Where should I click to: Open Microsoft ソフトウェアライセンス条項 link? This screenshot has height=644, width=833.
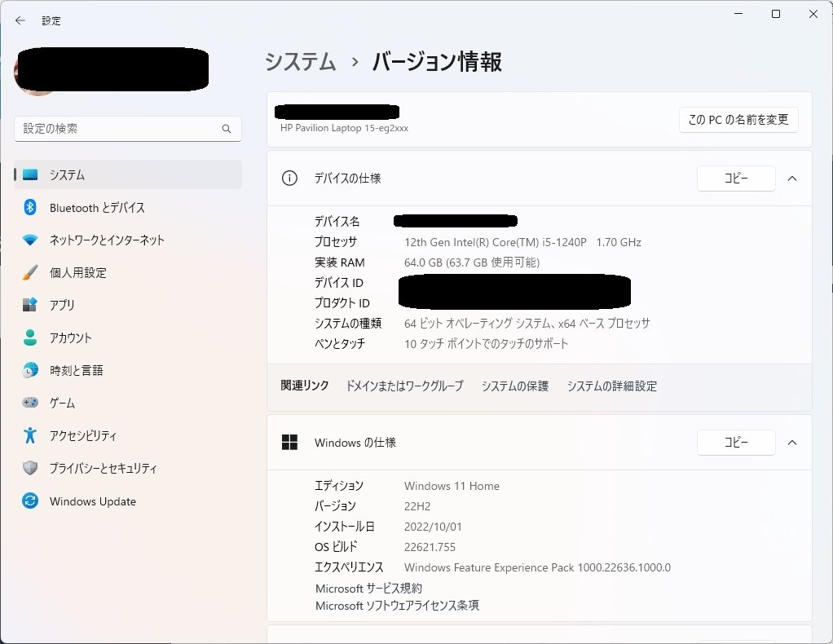398,605
